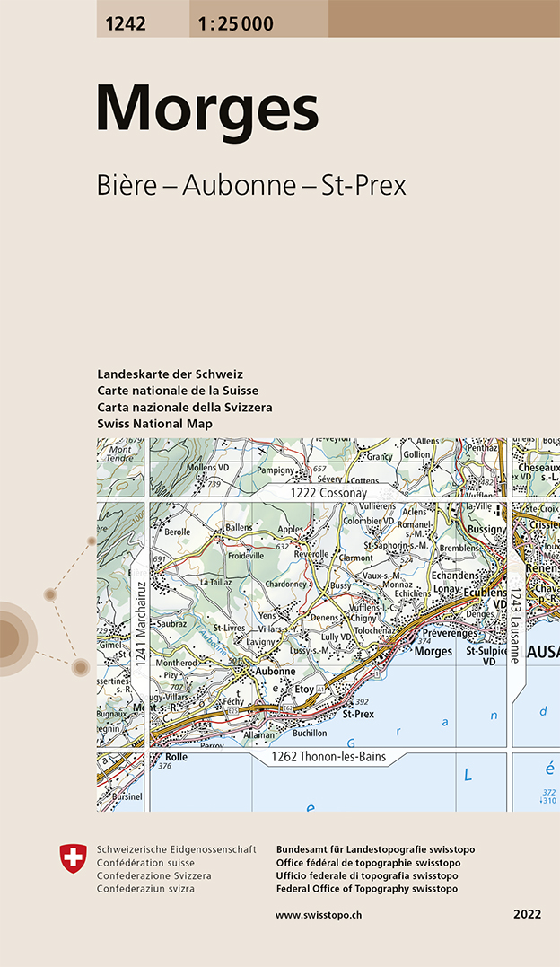The height and width of the screenshot is (967, 560).
Task: Click St-Prex label on the lake shore
Action: 358,715
